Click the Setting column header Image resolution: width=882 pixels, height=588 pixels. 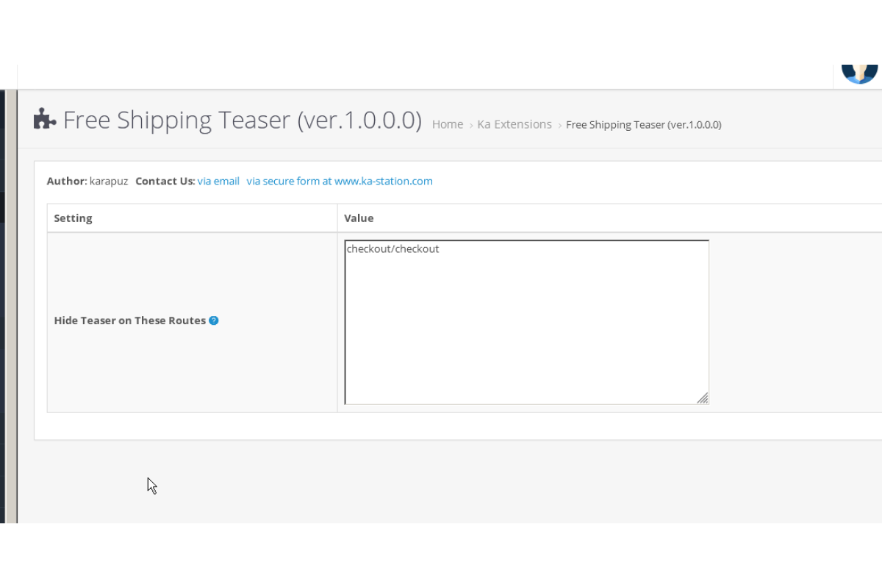click(x=73, y=218)
